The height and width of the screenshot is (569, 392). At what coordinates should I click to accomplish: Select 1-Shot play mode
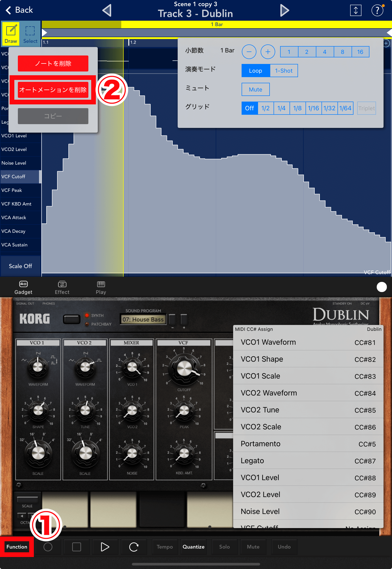click(x=284, y=71)
